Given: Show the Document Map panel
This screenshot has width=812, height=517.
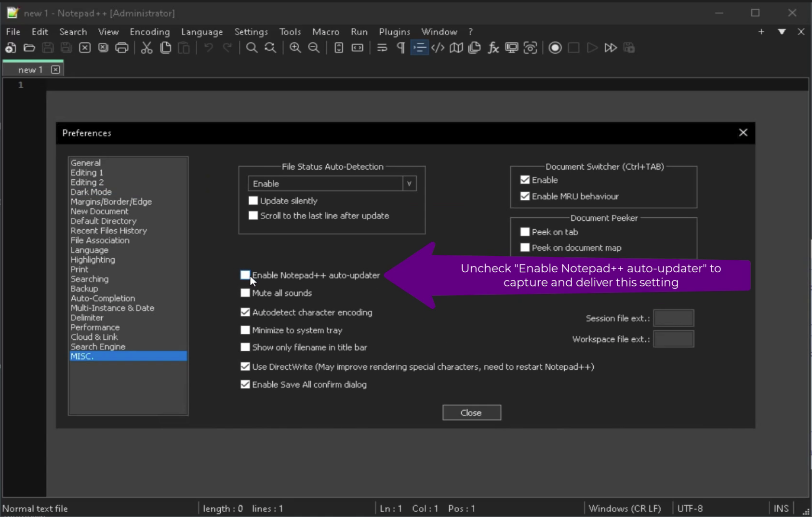Looking at the screenshot, I should (456, 48).
